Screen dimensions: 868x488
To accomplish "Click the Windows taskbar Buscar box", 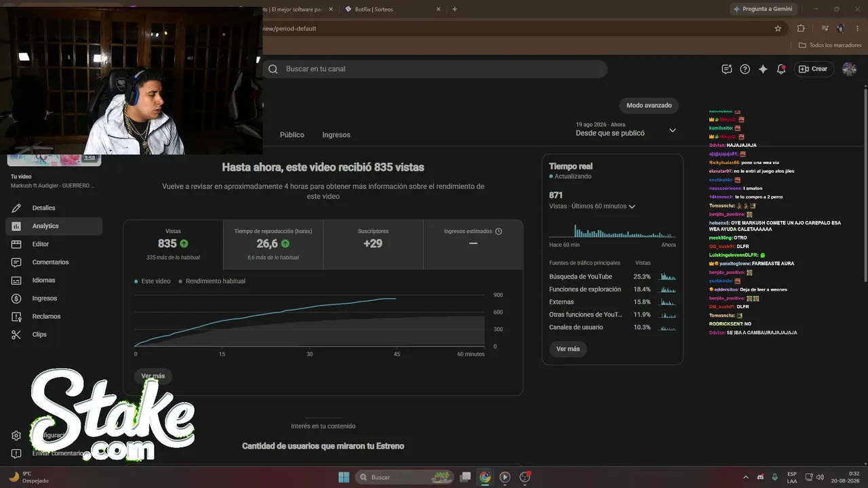I will pos(405,477).
